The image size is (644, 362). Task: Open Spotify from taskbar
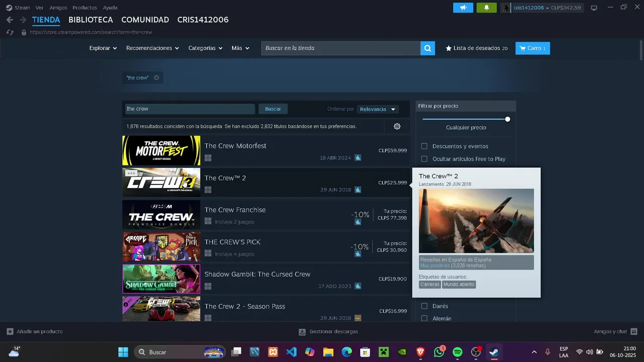pyautogui.click(x=457, y=352)
